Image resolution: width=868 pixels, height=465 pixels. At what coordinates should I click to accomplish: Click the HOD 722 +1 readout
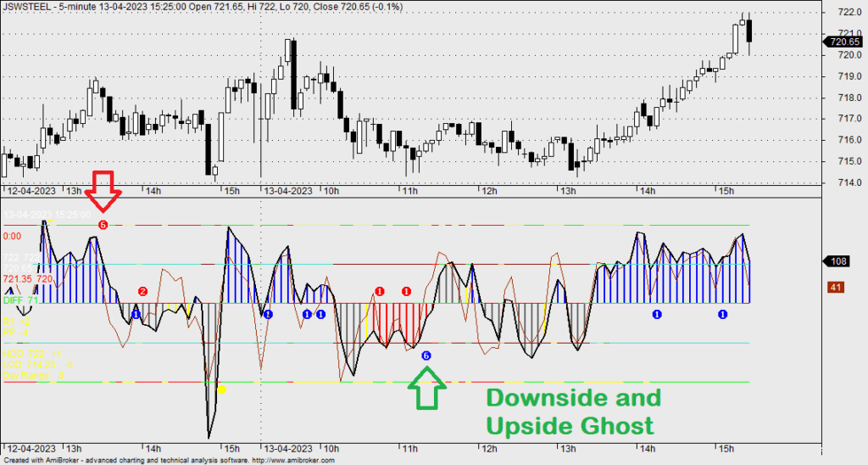(x=32, y=354)
